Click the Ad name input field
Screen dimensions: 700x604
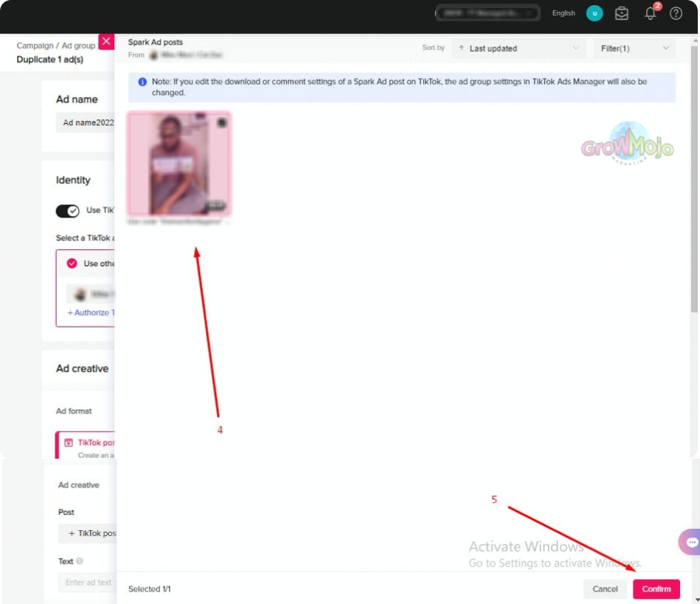86,122
